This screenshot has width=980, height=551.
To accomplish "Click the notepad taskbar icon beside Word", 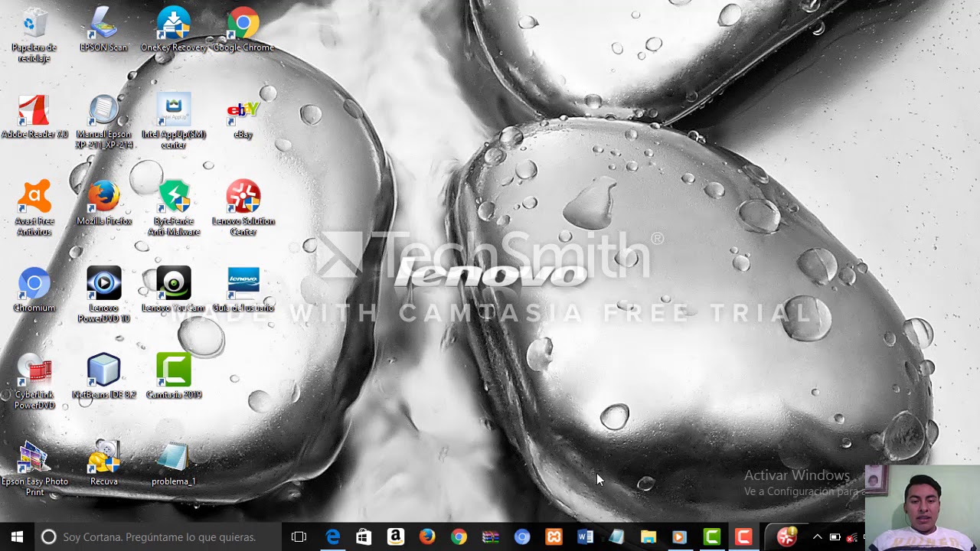I will pyautogui.click(x=617, y=536).
